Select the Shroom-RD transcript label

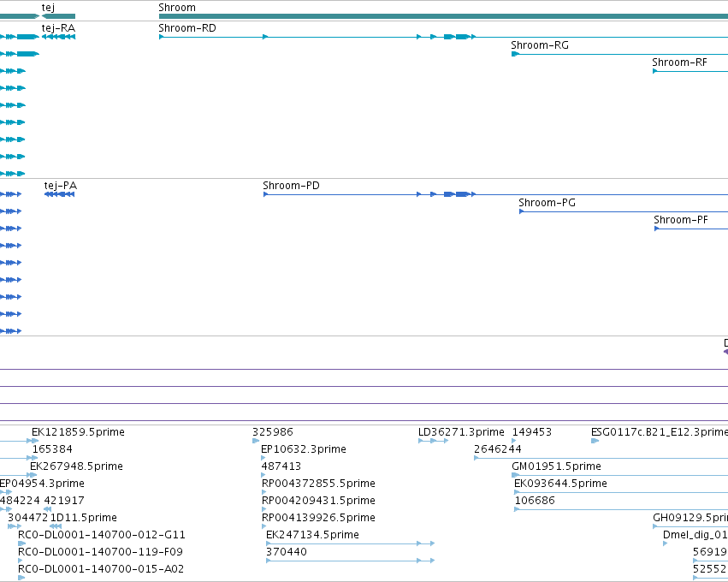[x=187, y=28]
